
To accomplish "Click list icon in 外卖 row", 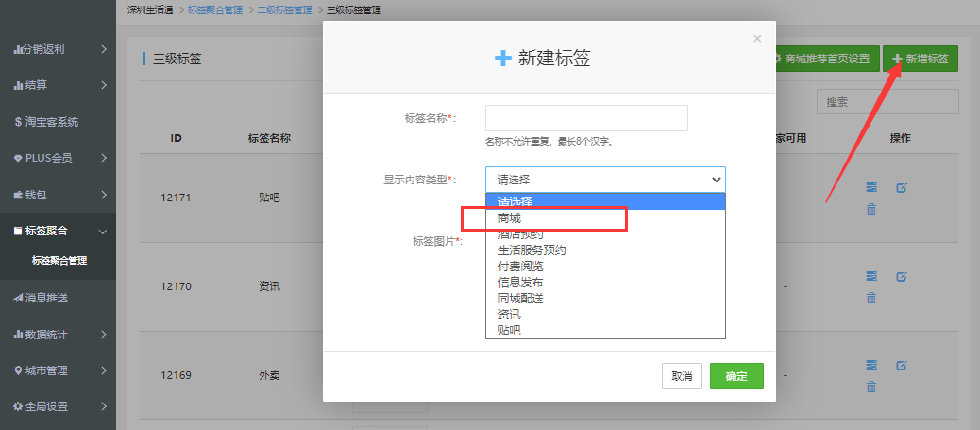I will tap(871, 365).
